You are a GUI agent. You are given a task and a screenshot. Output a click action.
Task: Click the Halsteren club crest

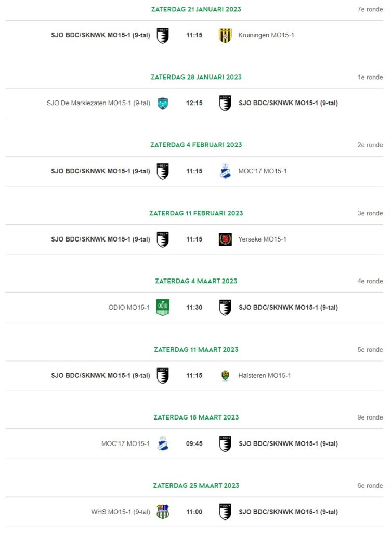pyautogui.click(x=225, y=376)
